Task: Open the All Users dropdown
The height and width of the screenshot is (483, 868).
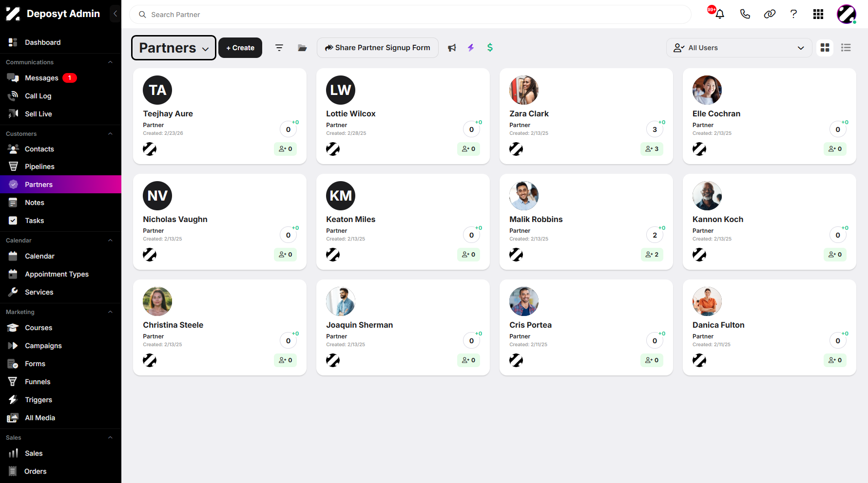Action: click(739, 48)
